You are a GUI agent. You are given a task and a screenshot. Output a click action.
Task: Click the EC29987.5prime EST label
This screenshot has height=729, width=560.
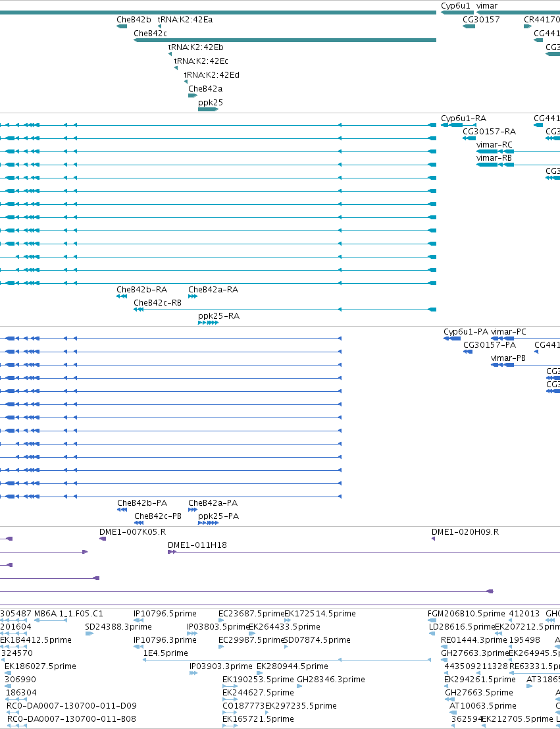(x=251, y=640)
